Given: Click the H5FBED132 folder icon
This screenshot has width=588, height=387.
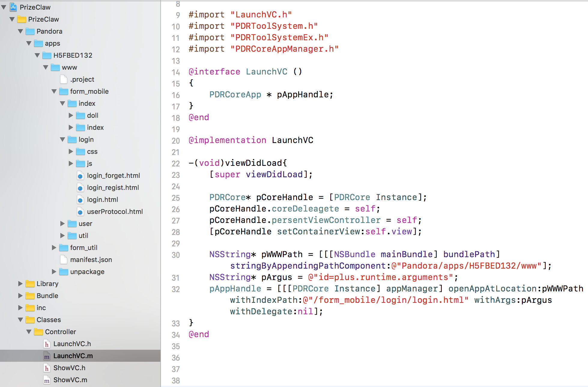Looking at the screenshot, I should 47,55.
